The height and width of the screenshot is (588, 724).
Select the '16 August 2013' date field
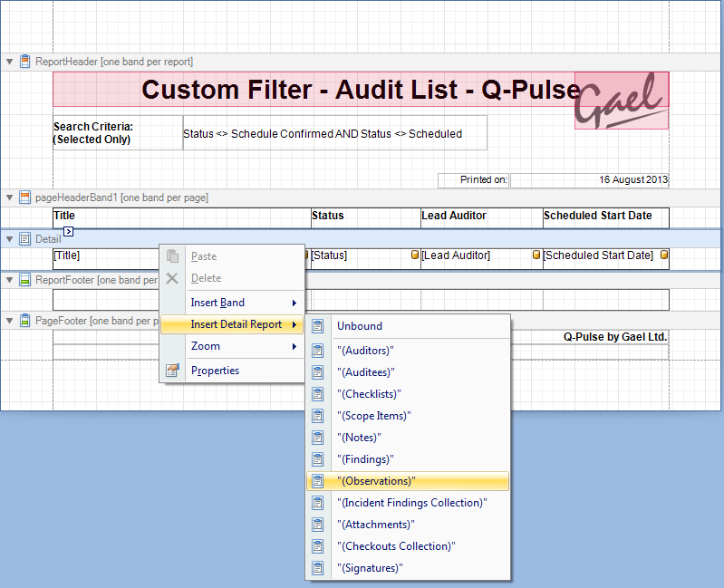[590, 180]
